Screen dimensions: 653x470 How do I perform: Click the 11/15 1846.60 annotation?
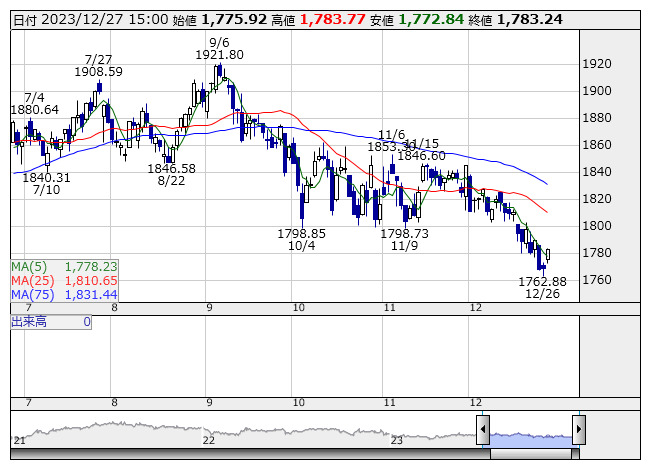tap(421, 150)
